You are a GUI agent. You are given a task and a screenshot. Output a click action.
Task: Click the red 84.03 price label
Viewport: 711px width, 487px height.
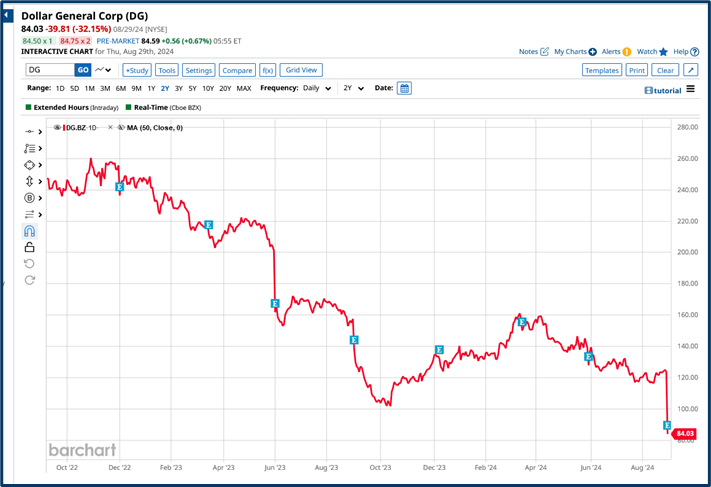[x=684, y=434]
